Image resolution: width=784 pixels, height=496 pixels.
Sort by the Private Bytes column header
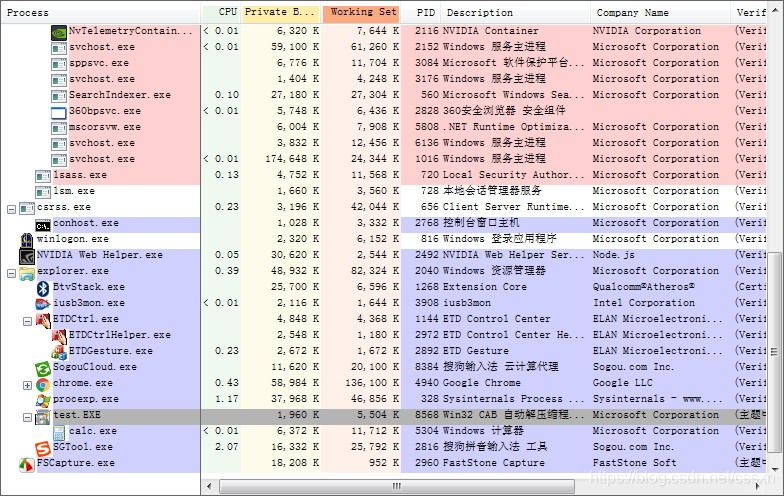click(x=282, y=13)
